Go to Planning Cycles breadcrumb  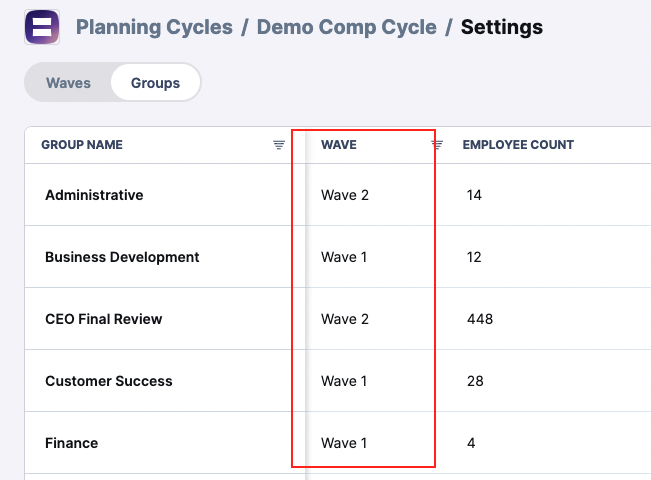pyautogui.click(x=154, y=27)
